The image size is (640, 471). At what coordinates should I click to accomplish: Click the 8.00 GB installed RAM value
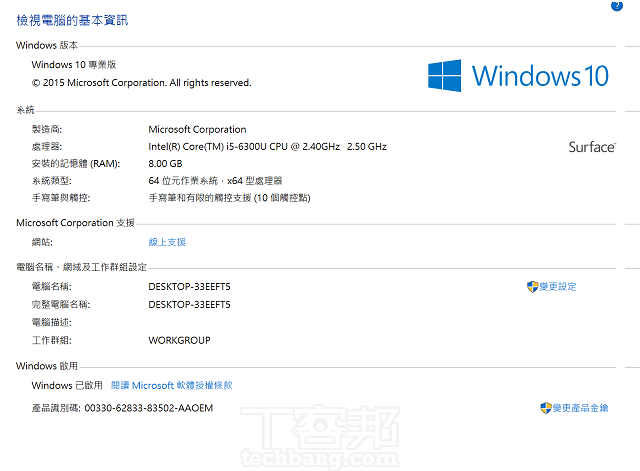(x=165, y=163)
